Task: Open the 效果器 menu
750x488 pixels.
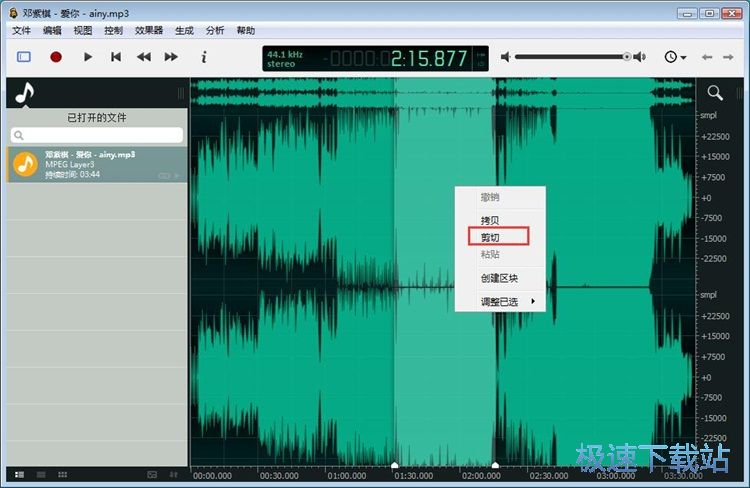Action: 149,31
